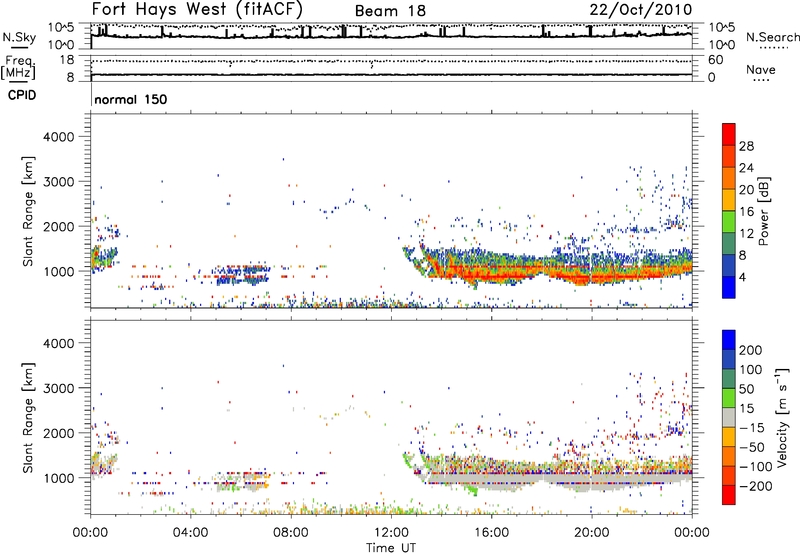Click the 'CPID' row label

click(22, 95)
